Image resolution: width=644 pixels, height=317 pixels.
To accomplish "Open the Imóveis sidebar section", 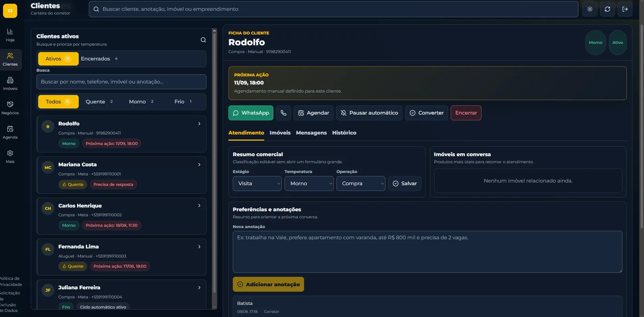I will click(10, 83).
